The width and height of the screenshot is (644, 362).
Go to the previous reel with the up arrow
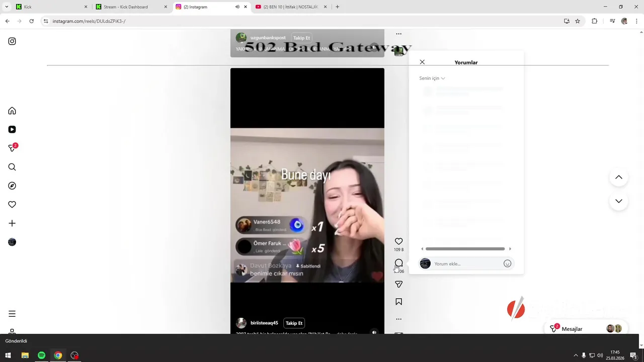tap(619, 177)
